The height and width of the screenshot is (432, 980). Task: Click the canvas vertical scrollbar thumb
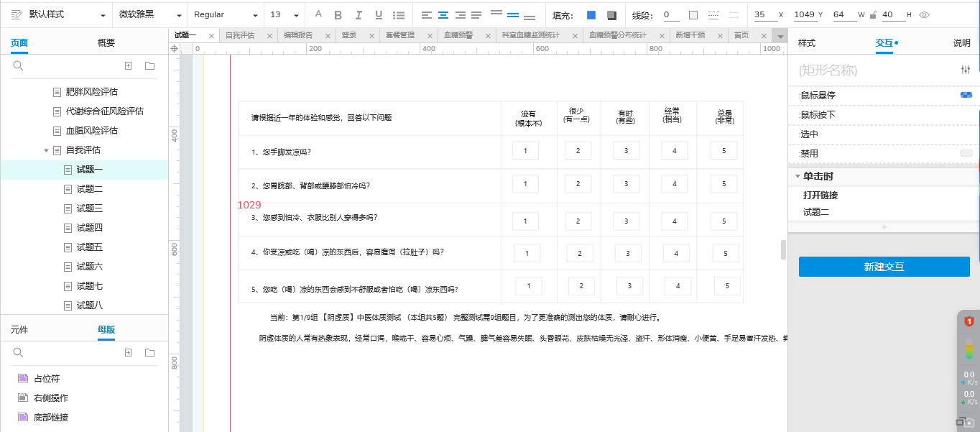(784, 249)
